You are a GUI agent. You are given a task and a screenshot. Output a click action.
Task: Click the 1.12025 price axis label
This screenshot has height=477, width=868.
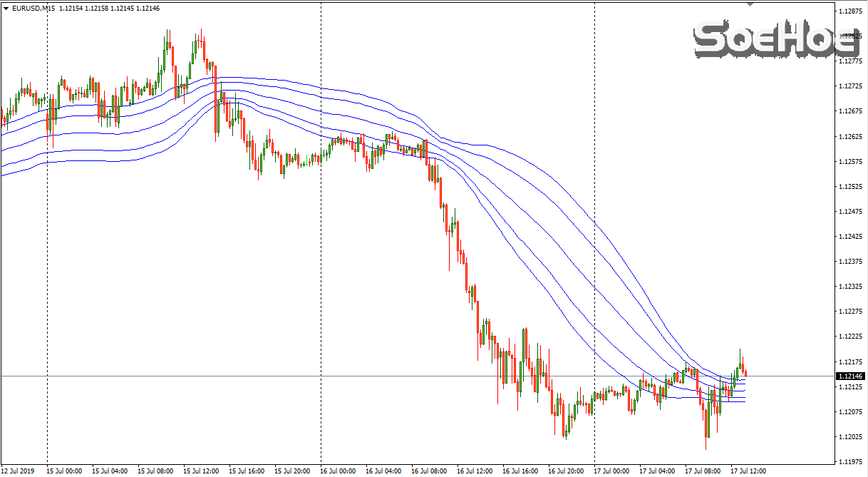[x=851, y=436]
